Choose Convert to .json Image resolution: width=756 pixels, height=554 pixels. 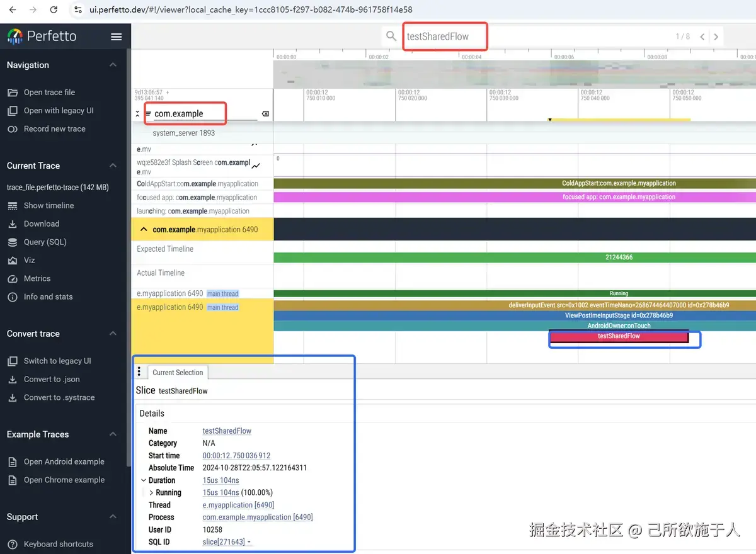point(52,380)
